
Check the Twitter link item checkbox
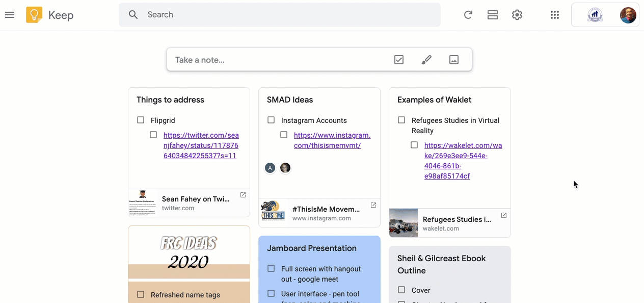click(x=153, y=135)
